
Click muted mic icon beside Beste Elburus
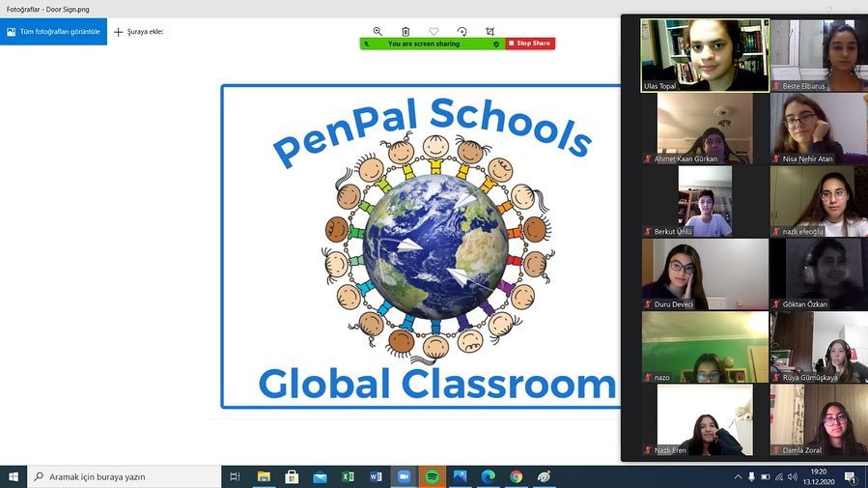[x=776, y=86]
